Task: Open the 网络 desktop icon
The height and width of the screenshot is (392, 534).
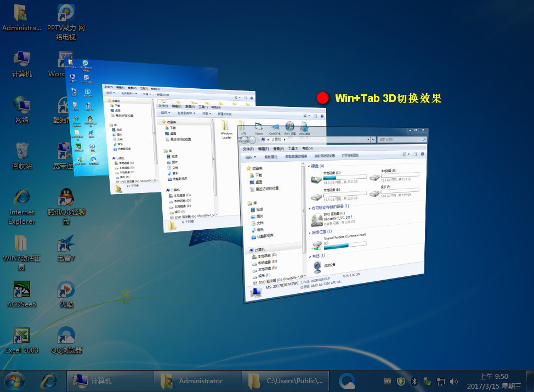Action: click(x=22, y=110)
